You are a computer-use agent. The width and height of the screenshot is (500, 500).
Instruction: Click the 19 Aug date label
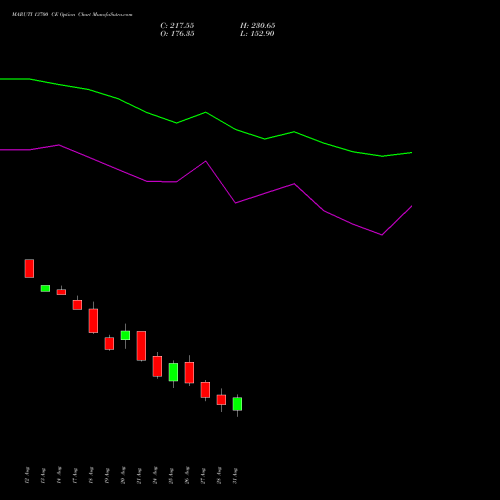(107, 475)
